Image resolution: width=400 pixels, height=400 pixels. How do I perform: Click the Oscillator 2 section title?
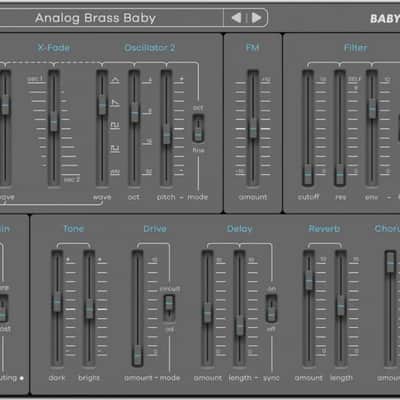(x=149, y=48)
